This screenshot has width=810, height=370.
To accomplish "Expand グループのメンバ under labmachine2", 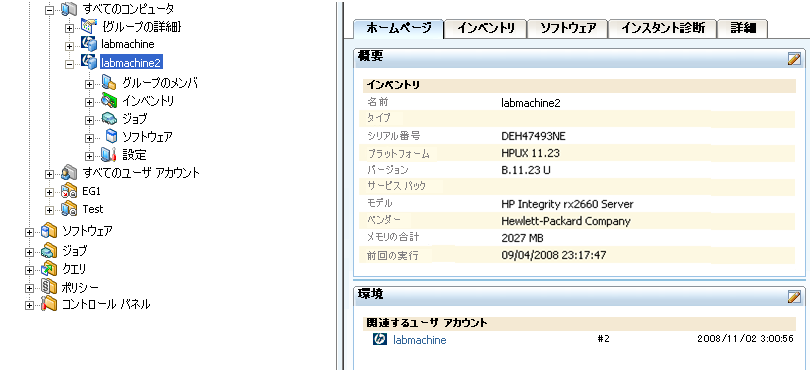I will (89, 84).
